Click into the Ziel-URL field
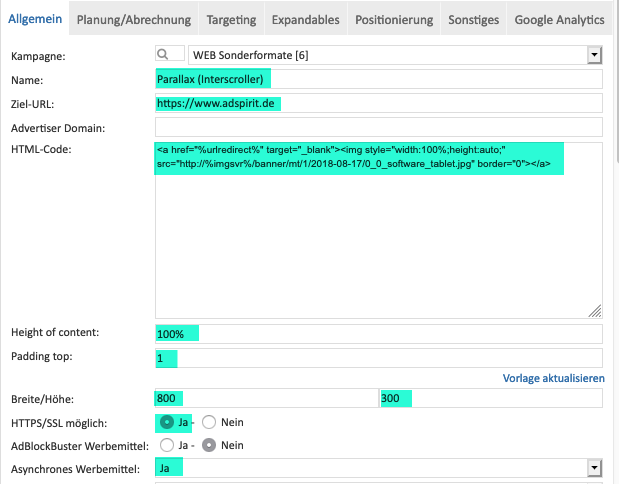Image resolution: width=619 pixels, height=485 pixels. (x=379, y=103)
